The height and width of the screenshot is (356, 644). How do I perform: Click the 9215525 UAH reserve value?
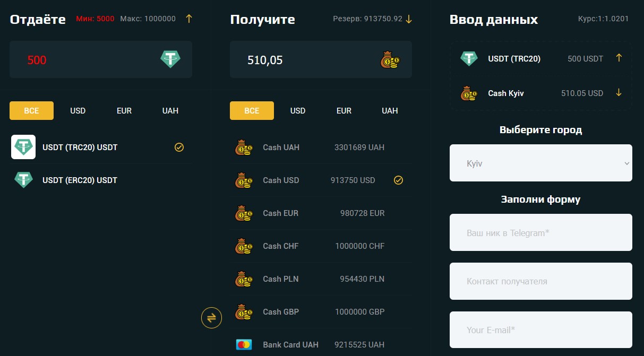click(359, 345)
